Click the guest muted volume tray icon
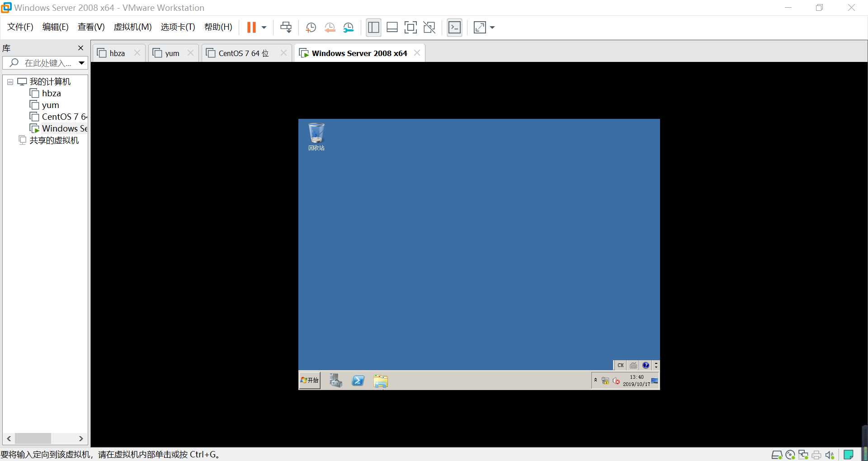Viewport: 868px width, 461px height. point(616,381)
